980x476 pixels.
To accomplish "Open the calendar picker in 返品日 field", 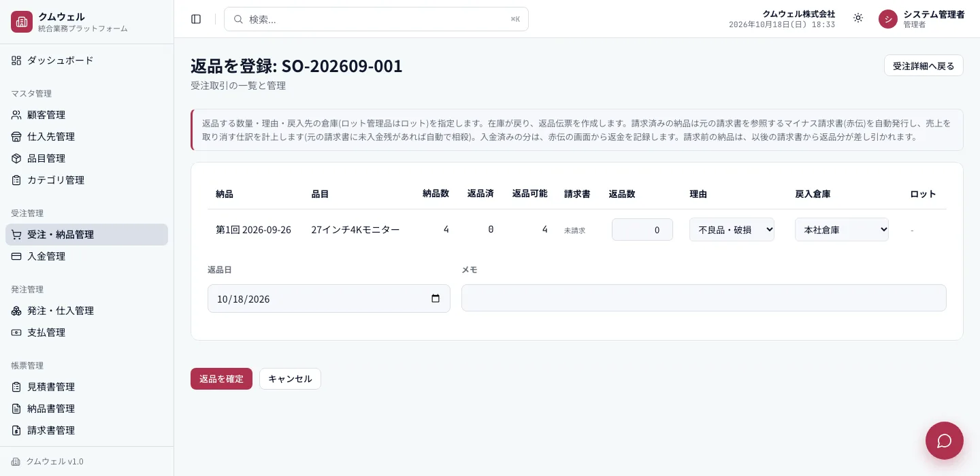I will (436, 299).
